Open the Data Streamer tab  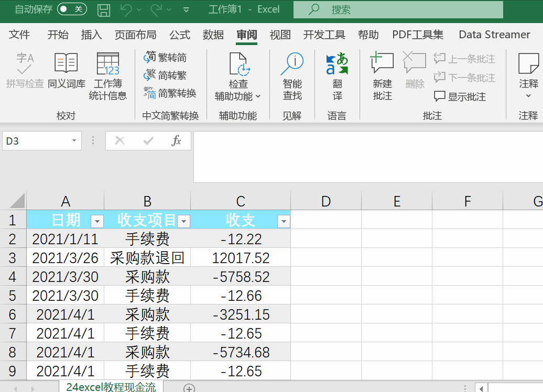point(494,35)
